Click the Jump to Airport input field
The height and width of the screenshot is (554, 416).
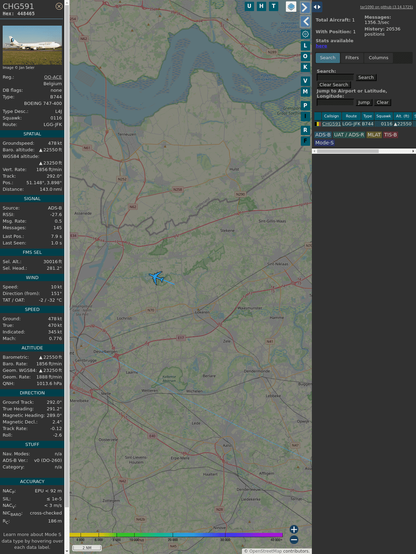[x=335, y=102]
